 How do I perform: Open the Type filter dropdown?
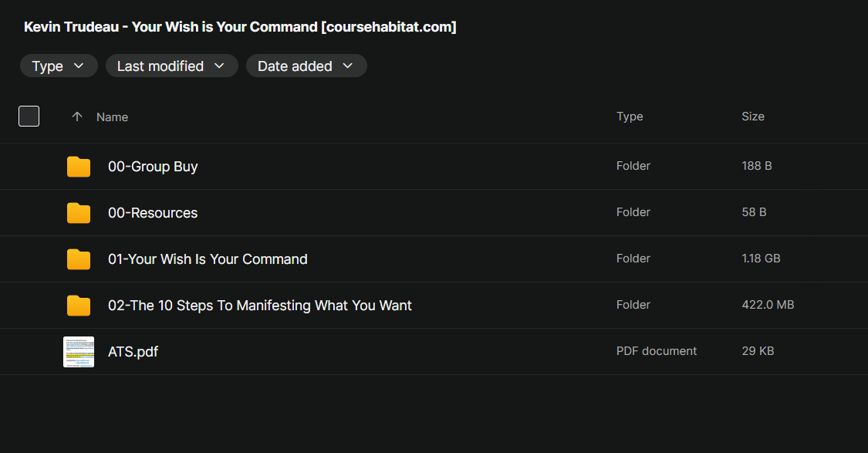[x=59, y=66]
